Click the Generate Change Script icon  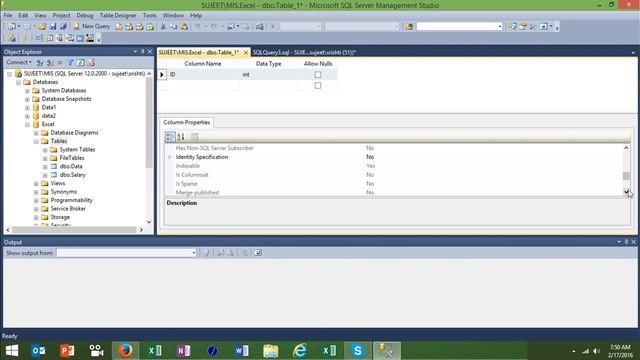click(11, 38)
